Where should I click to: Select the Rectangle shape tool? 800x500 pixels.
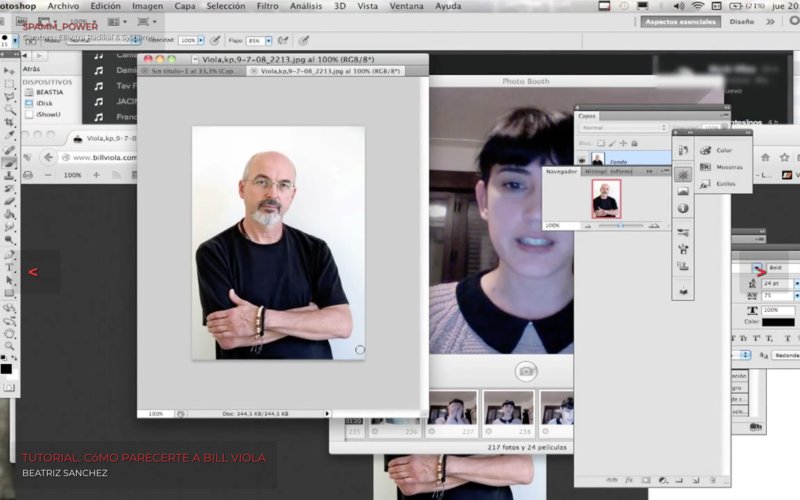(9, 293)
